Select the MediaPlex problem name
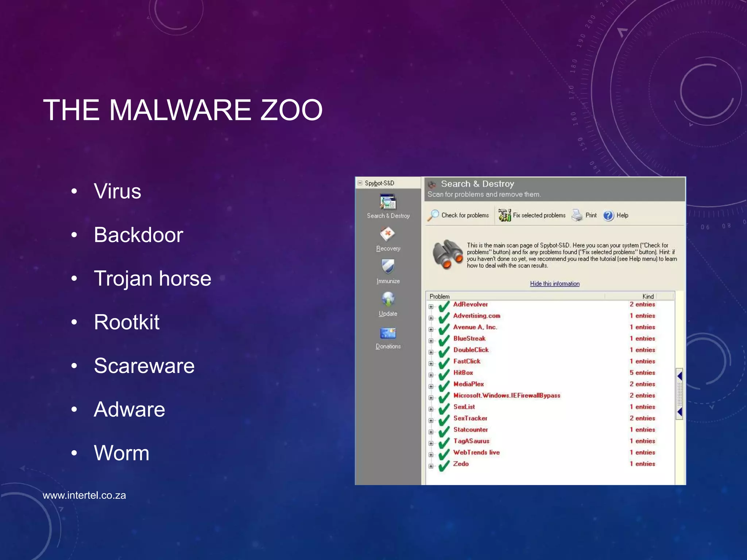The width and height of the screenshot is (747, 560). [468, 384]
